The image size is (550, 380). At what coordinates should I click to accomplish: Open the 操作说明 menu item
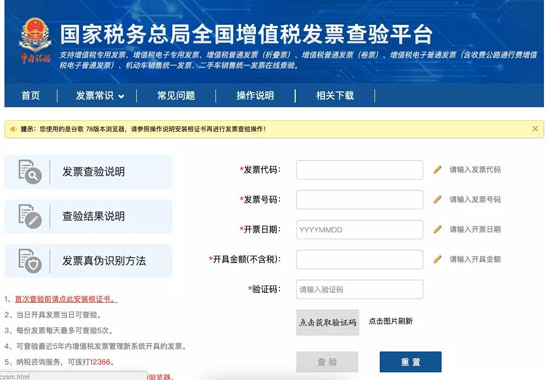255,95
